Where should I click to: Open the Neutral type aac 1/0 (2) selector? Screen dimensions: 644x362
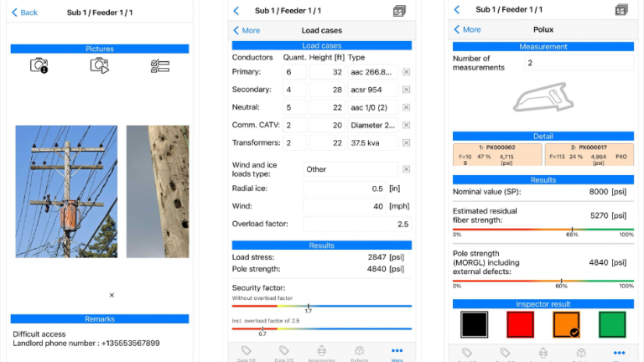click(373, 107)
